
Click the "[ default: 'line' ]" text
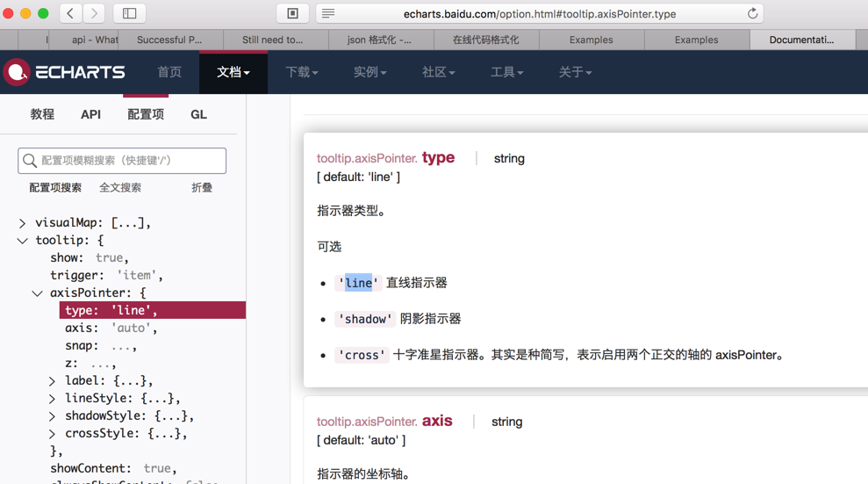(358, 177)
